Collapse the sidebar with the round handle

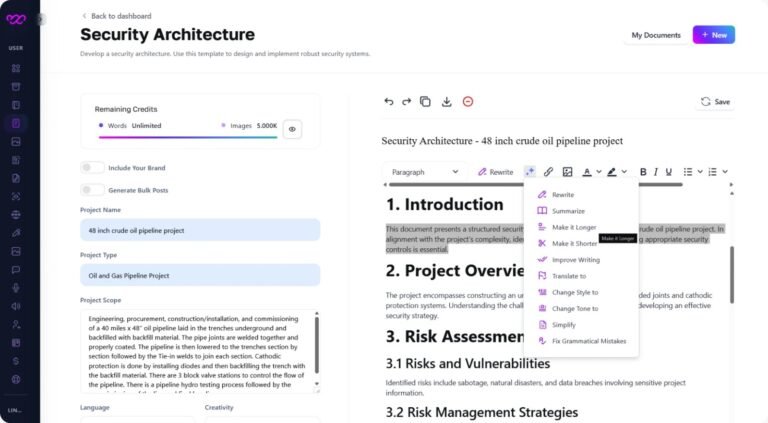41,20
